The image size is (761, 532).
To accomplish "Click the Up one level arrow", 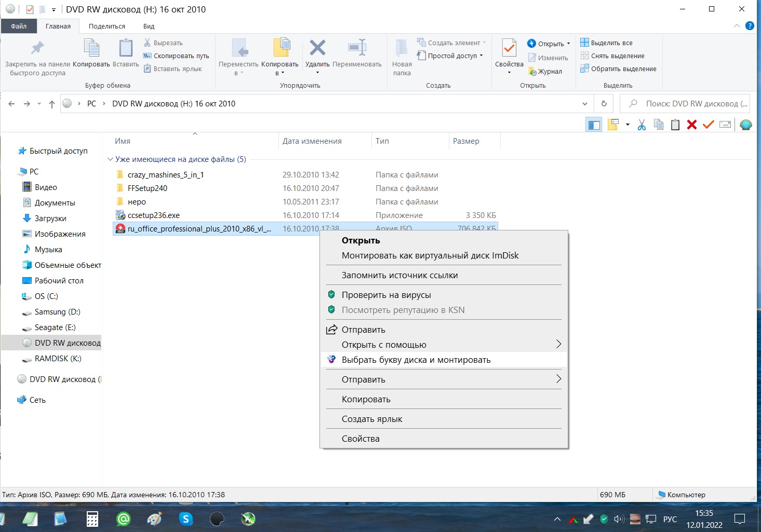I will click(52, 104).
